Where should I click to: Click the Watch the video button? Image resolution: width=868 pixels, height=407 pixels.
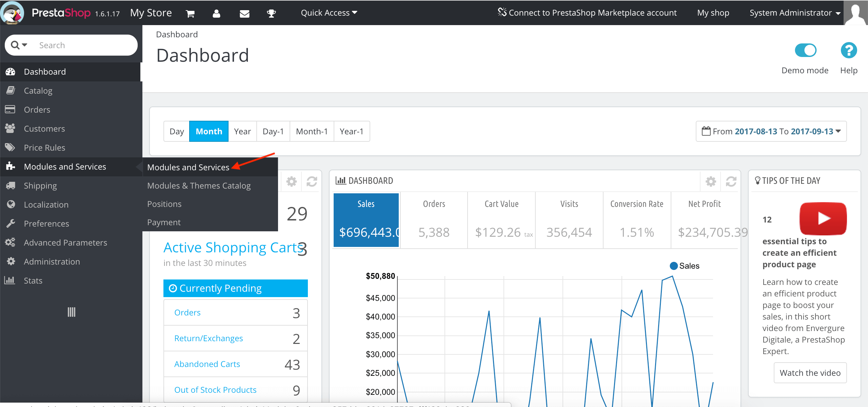pos(810,373)
